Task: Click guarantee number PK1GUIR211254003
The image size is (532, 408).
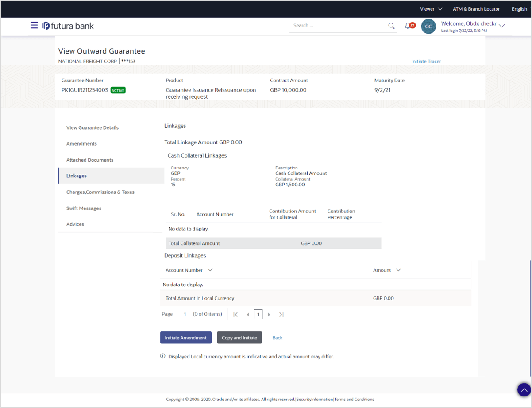Action: click(85, 90)
